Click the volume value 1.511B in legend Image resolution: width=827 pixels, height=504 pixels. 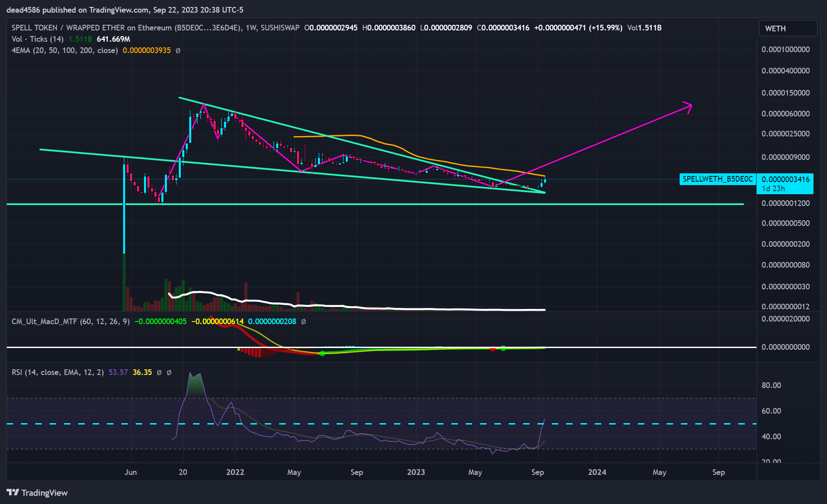coord(80,39)
